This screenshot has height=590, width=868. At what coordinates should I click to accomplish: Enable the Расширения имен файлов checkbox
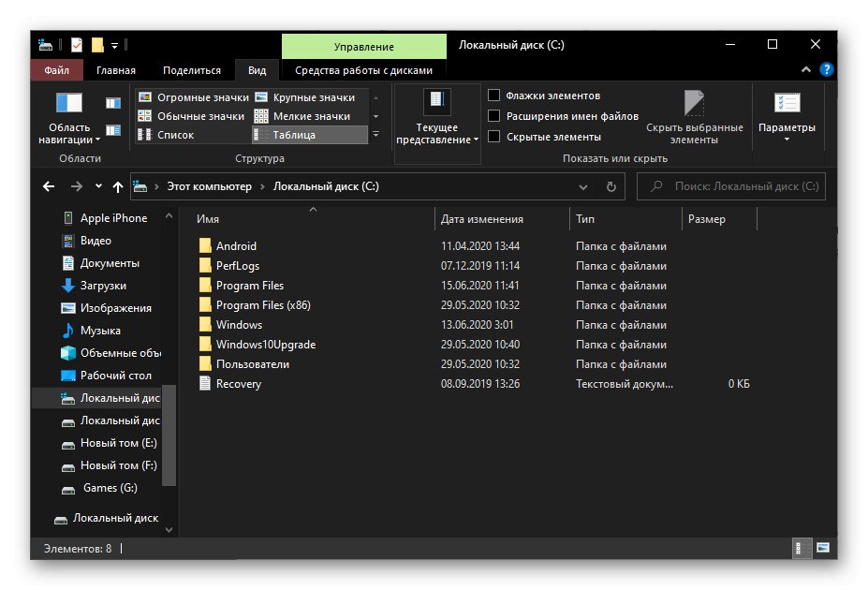493,114
